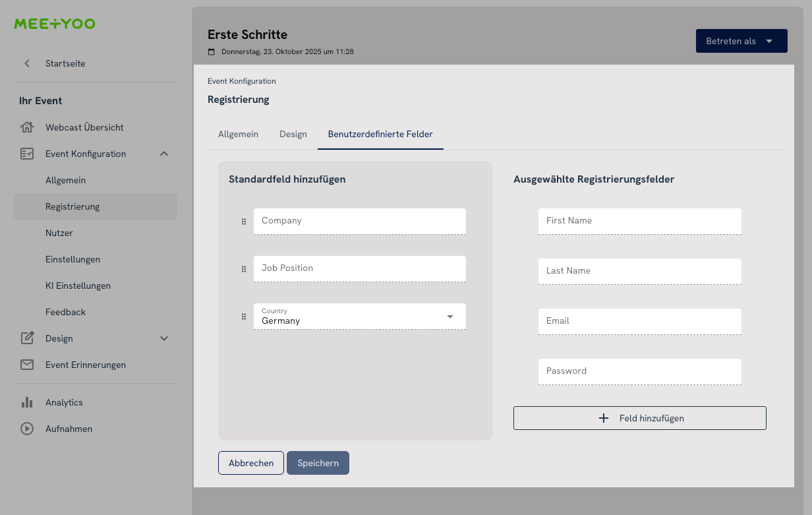The height and width of the screenshot is (515, 812).
Task: Click the Abbrechen button
Action: click(x=250, y=462)
